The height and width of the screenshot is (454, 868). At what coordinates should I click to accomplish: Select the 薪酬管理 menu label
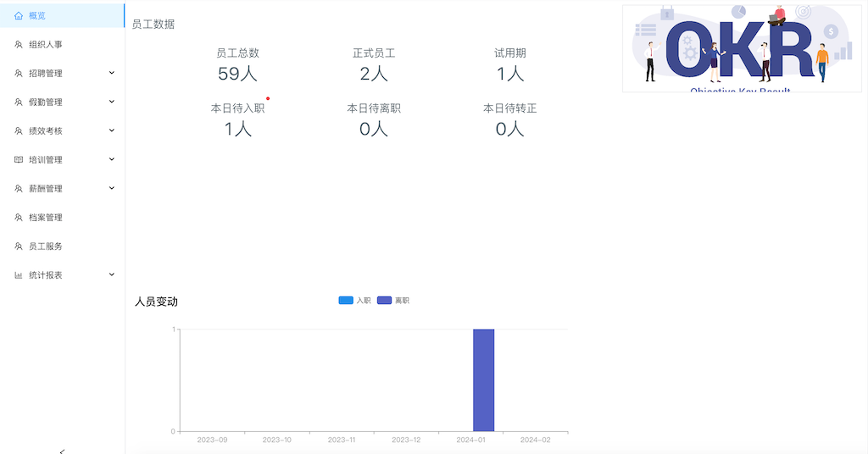(x=46, y=189)
